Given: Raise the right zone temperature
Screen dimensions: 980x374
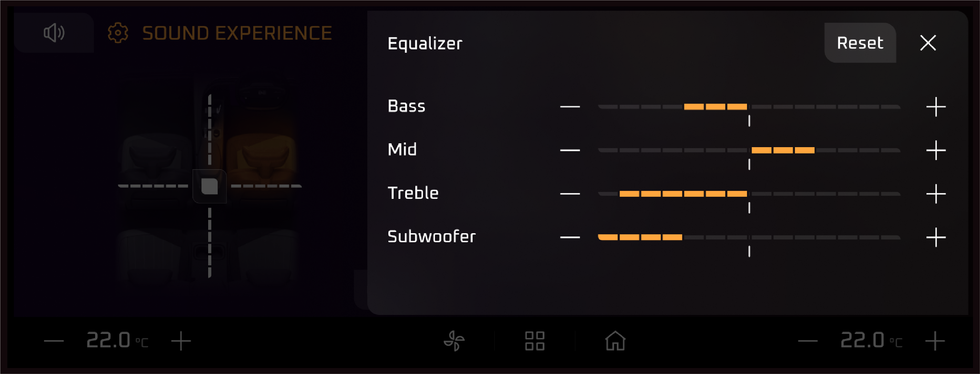Looking at the screenshot, I should click(935, 341).
